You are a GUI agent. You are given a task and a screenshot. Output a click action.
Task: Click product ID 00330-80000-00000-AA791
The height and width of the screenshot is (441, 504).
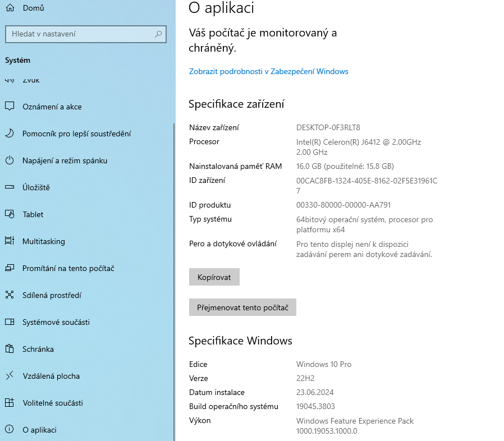tap(343, 205)
